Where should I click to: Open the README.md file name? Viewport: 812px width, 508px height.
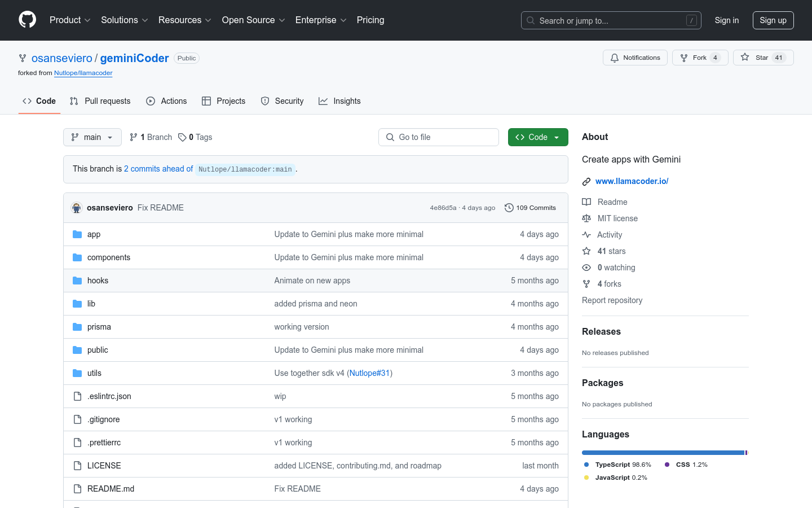(111, 489)
